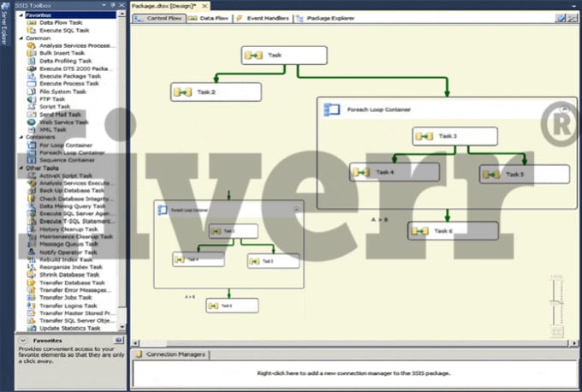Select the large Task 5 node
This screenshot has height=392, width=582.
coord(525,175)
